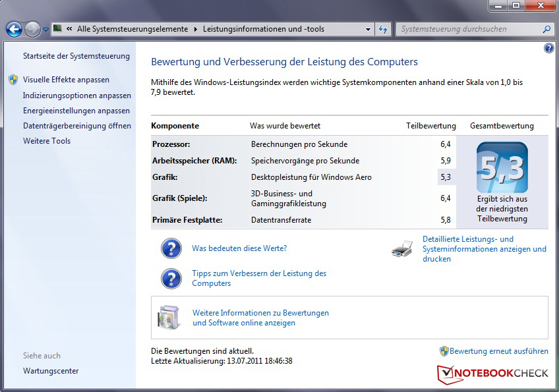Open Wartungscenter under Siehe auch
This screenshot has height=392, width=559.
tap(51, 371)
